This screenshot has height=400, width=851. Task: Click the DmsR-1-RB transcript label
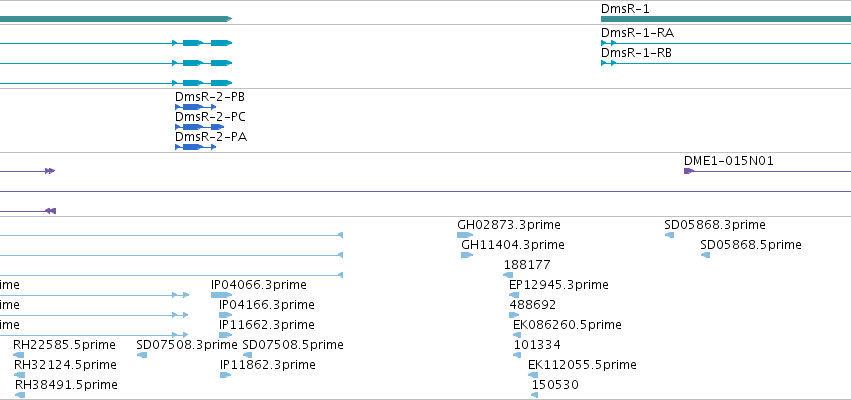click(636, 53)
